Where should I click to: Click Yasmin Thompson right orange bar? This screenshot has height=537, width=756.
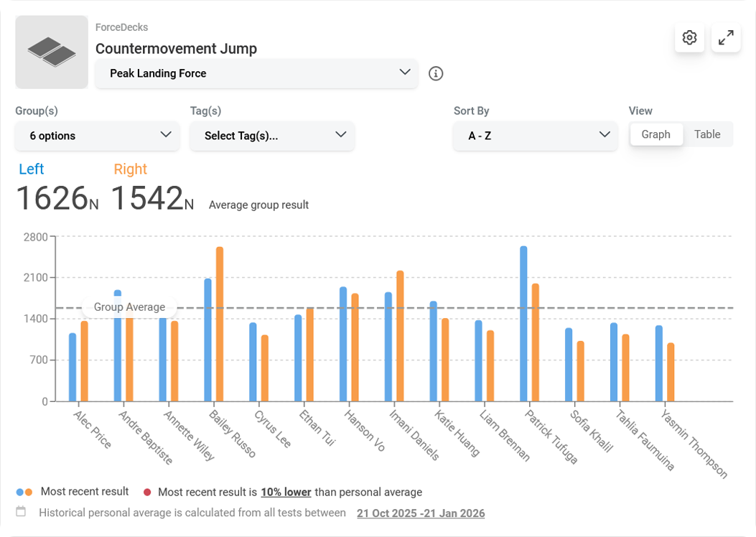(671, 372)
